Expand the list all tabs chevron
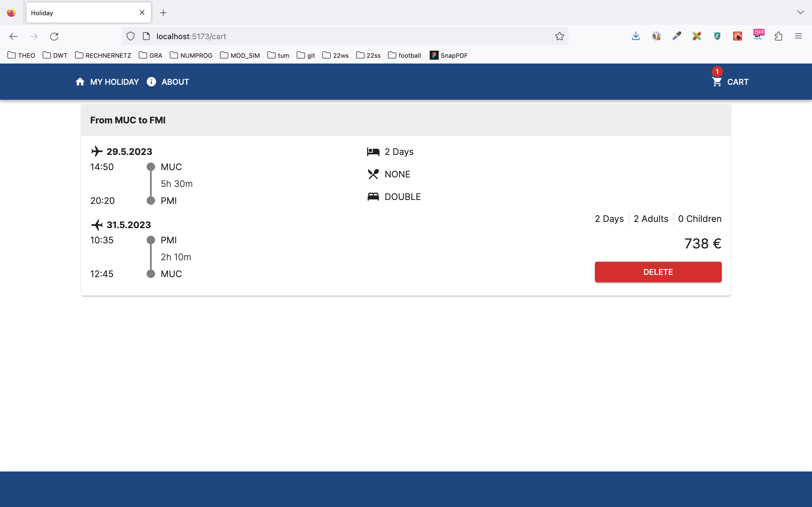The height and width of the screenshot is (507, 812). pyautogui.click(x=801, y=12)
